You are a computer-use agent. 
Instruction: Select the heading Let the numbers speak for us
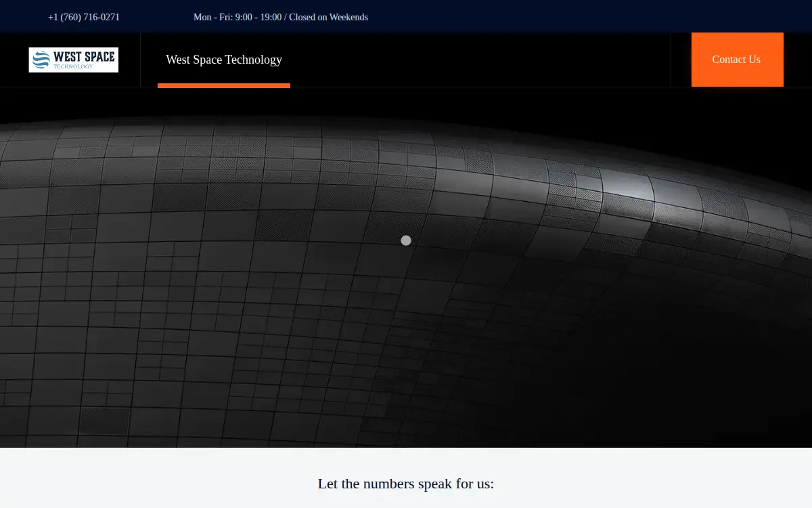click(x=406, y=484)
